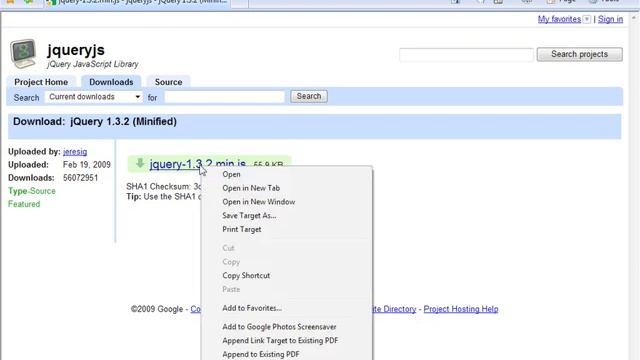
Task: Expand the Current downloads combo box
Action: 93,97
